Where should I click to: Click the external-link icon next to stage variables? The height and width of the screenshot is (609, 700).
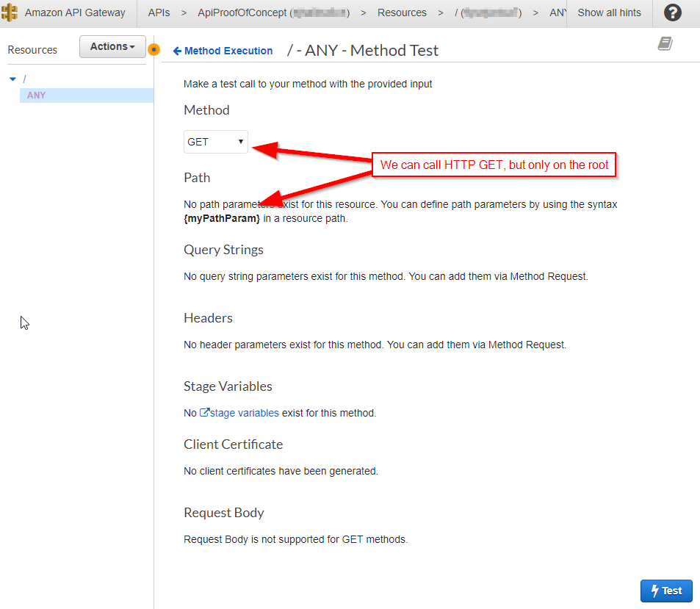tap(206, 413)
